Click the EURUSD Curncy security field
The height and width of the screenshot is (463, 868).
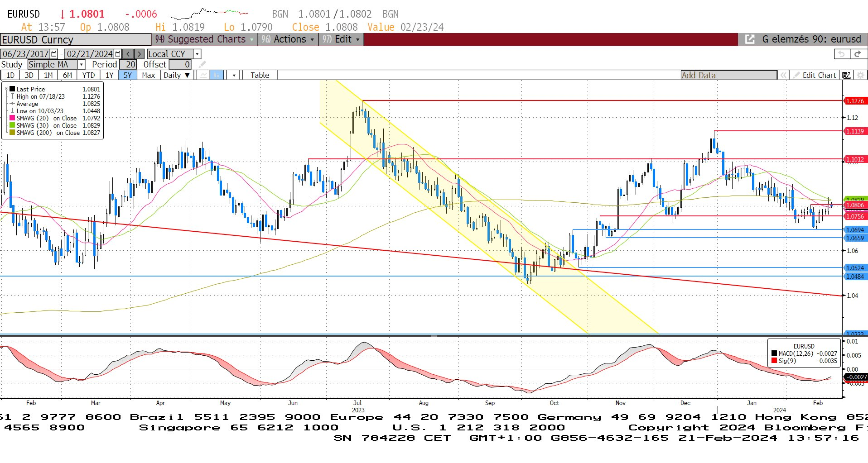(76, 40)
